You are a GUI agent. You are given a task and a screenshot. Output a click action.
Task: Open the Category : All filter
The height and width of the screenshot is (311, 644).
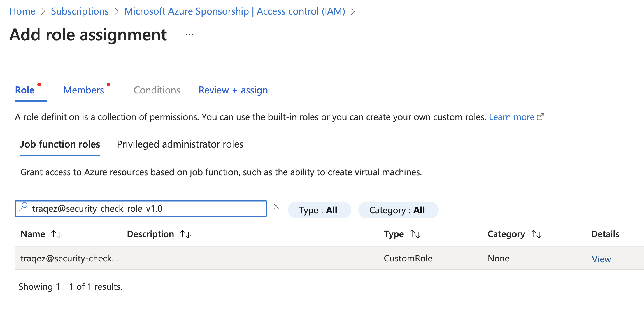(398, 210)
